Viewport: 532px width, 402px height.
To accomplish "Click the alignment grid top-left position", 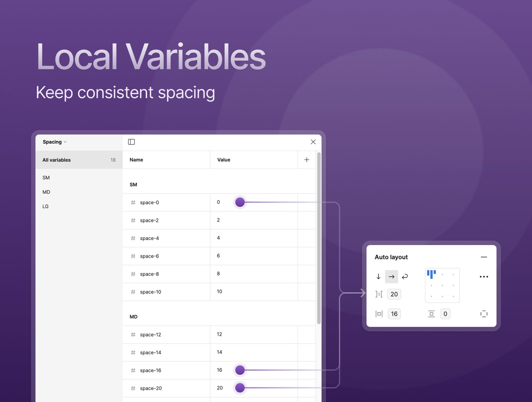I will (x=431, y=274).
